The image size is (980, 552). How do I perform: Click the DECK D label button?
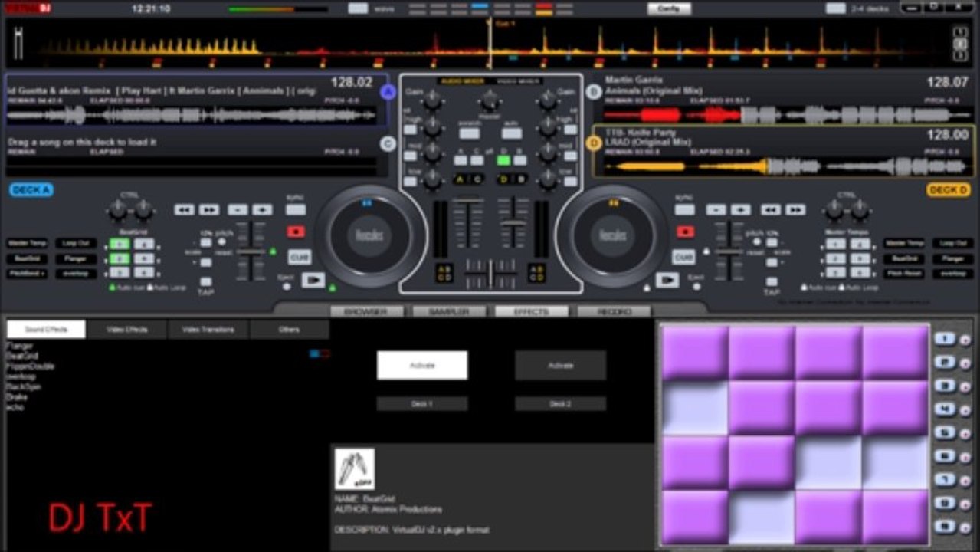coord(948,189)
